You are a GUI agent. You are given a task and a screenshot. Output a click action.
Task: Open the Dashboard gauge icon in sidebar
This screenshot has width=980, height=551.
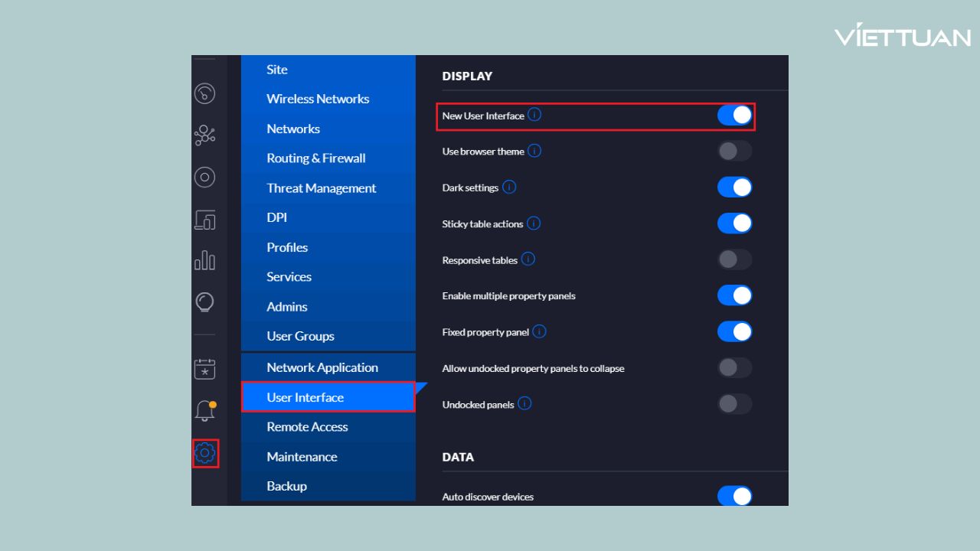pos(204,93)
